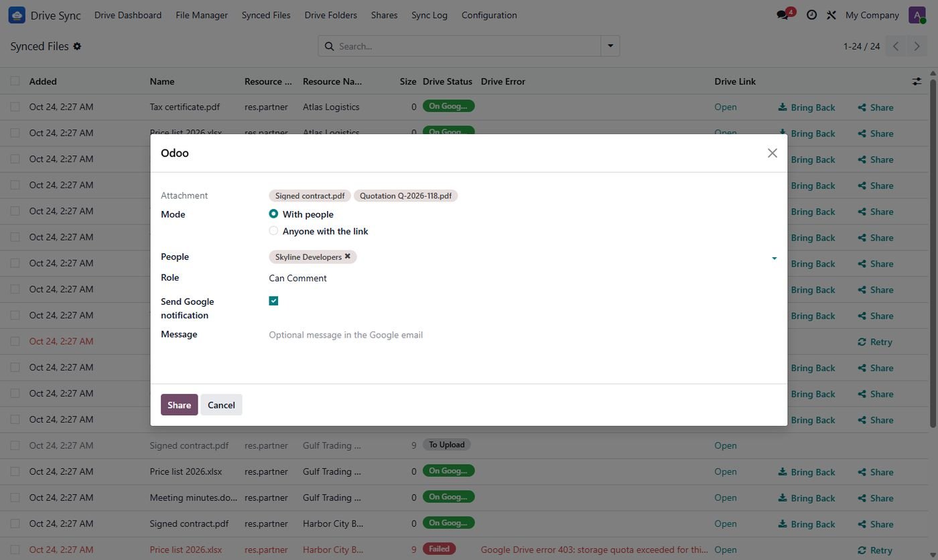This screenshot has height=560, width=938.
Task: Expand the People dropdown arrow
Action: pos(774,258)
